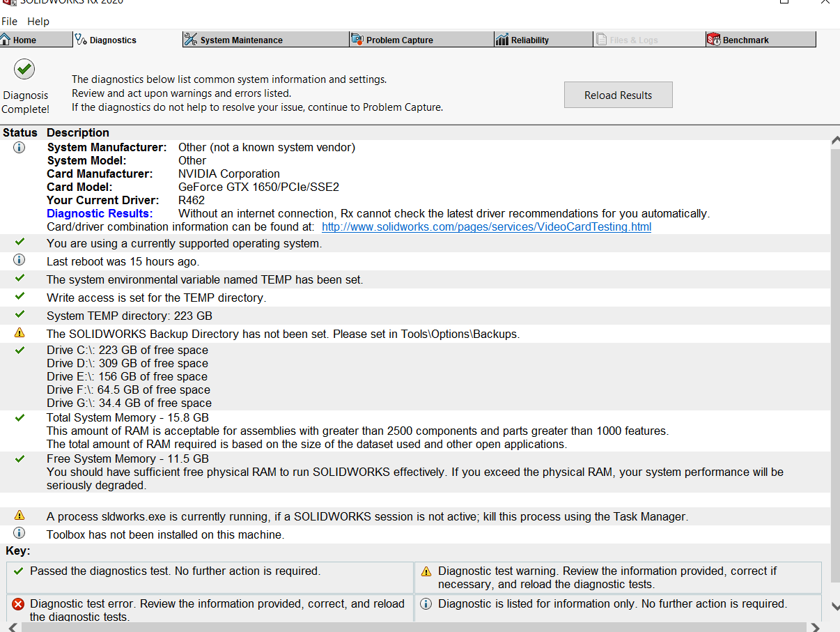Click the Reload Results button

click(x=618, y=95)
